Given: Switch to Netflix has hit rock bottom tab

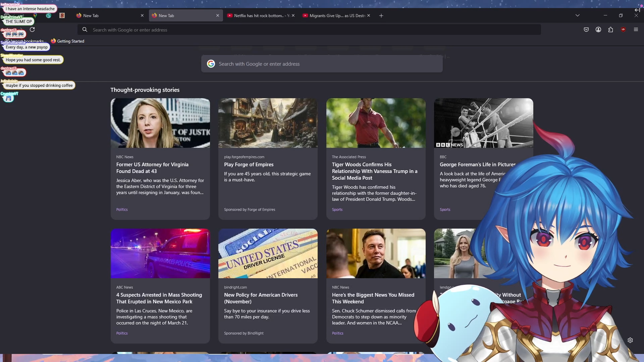Looking at the screenshot, I should coord(258,15).
